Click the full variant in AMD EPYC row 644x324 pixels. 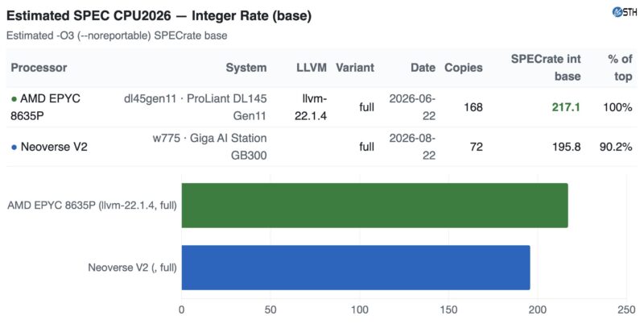tap(366, 107)
